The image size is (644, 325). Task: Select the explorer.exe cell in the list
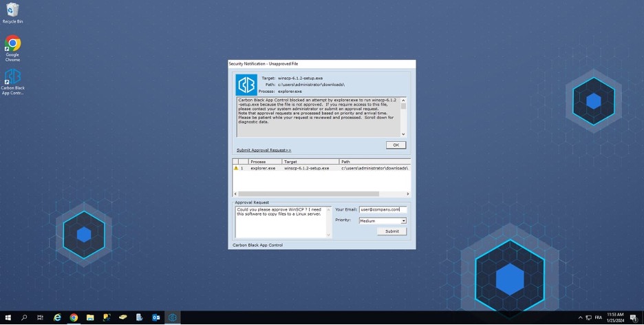point(263,168)
